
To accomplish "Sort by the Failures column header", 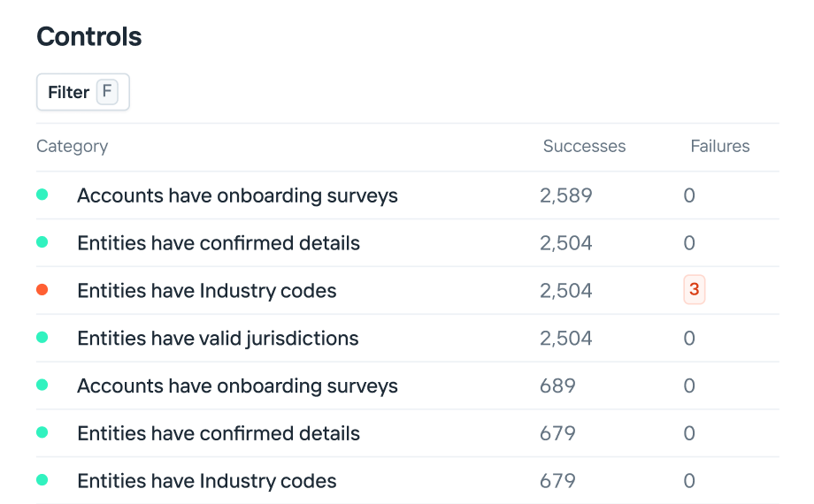I will [x=719, y=147].
